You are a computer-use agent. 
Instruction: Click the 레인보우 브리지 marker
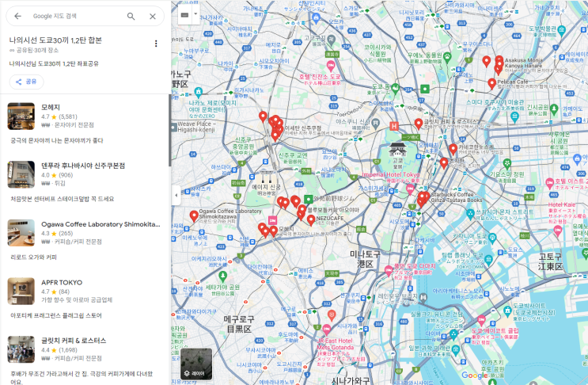423,298
